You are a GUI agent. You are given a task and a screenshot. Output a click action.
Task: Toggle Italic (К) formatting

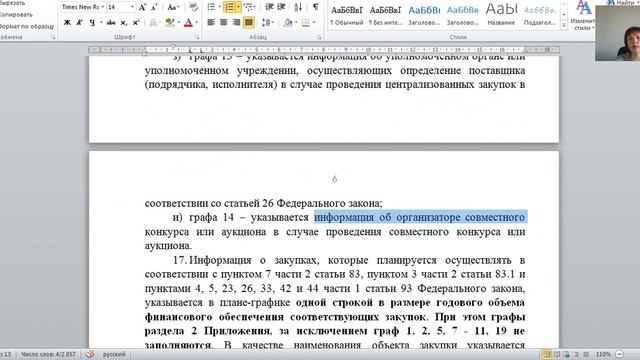80,23
